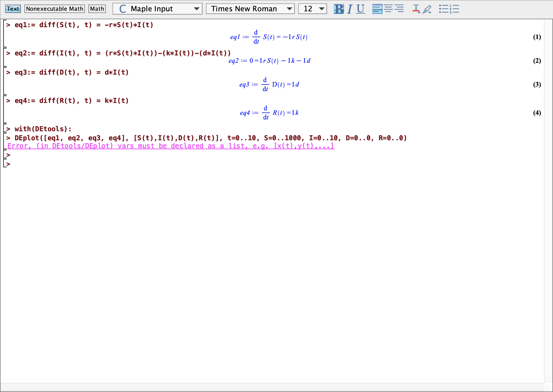Open the font size 12 dropdown

click(x=312, y=9)
